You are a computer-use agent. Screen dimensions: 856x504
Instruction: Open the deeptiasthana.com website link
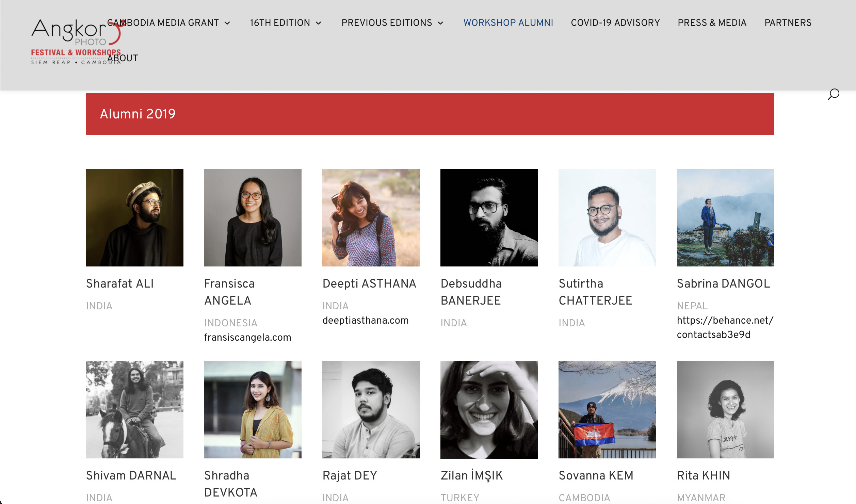365,320
